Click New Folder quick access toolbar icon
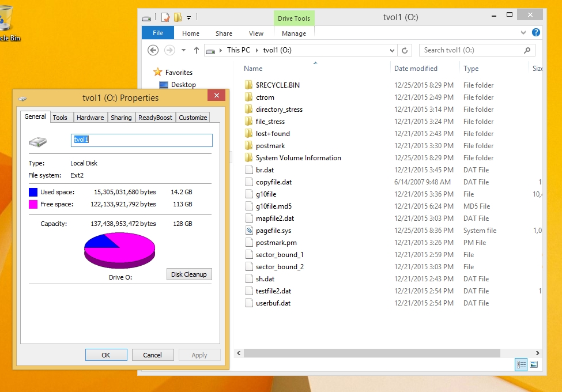The height and width of the screenshot is (392, 562). 178,18
